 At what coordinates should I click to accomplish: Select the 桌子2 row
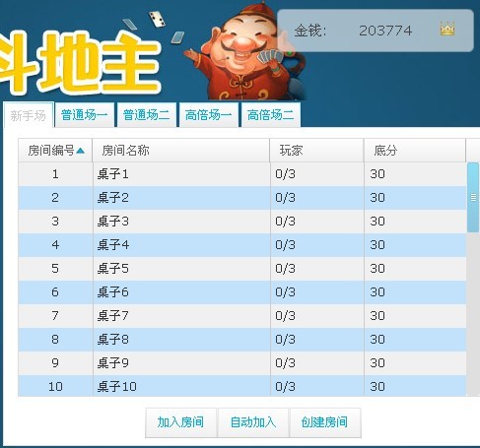point(242,198)
